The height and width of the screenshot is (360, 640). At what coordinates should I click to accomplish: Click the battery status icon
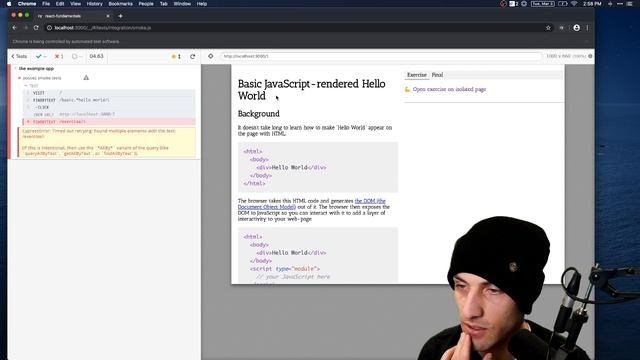563,4
